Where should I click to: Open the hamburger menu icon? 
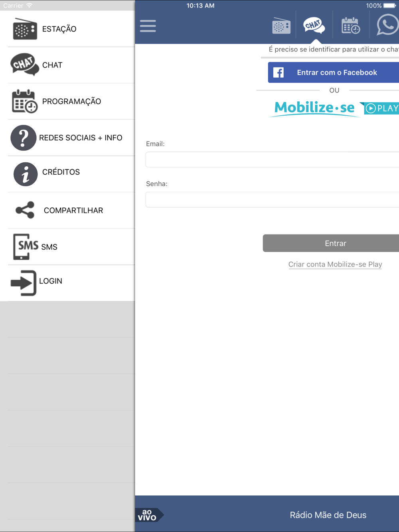[148, 26]
